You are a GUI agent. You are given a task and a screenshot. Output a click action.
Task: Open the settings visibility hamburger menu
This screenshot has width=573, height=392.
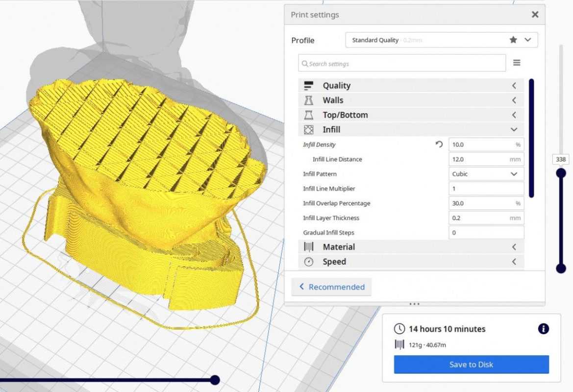[x=517, y=63]
